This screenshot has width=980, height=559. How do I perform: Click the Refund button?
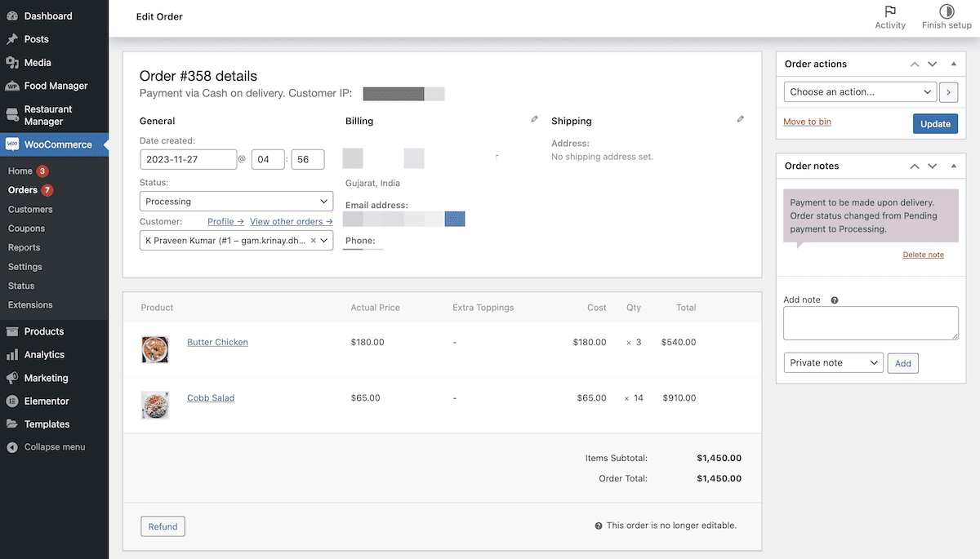click(x=163, y=526)
